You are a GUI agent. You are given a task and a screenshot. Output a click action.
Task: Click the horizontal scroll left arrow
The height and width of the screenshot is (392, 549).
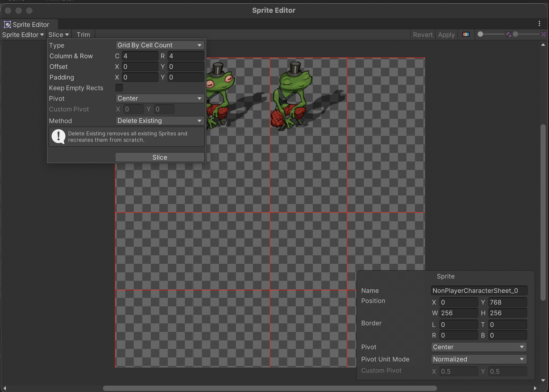[5, 388]
